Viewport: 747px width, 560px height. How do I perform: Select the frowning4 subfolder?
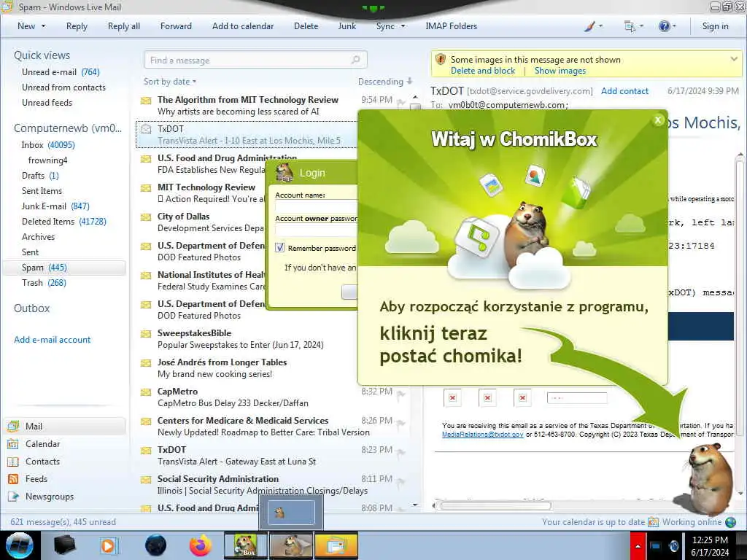(x=47, y=160)
